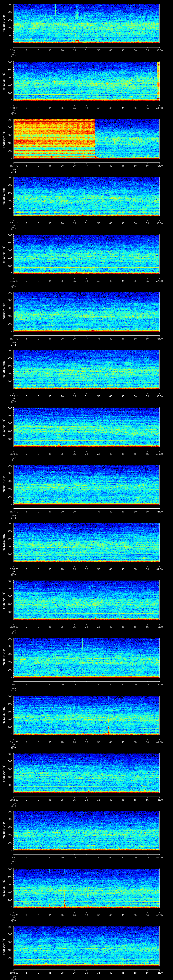This screenshot has width=173, height=980.
Task: Select the spectrogram panel starting at 6:36:00
Action: (87, 427)
